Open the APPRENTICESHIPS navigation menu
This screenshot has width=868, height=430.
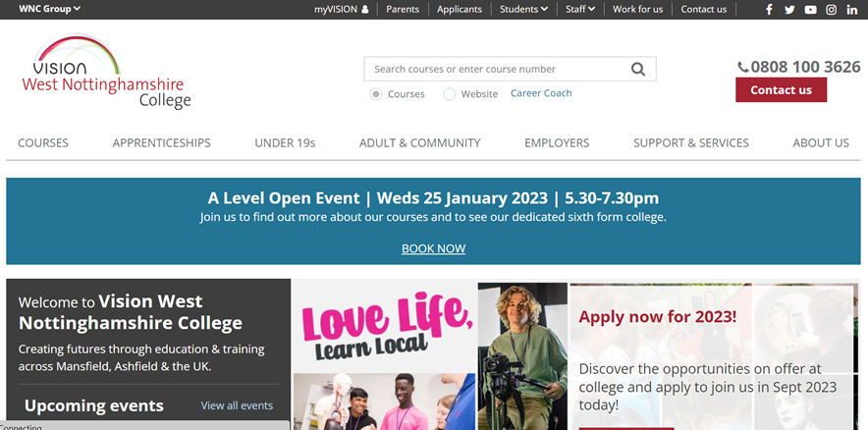pyautogui.click(x=162, y=142)
